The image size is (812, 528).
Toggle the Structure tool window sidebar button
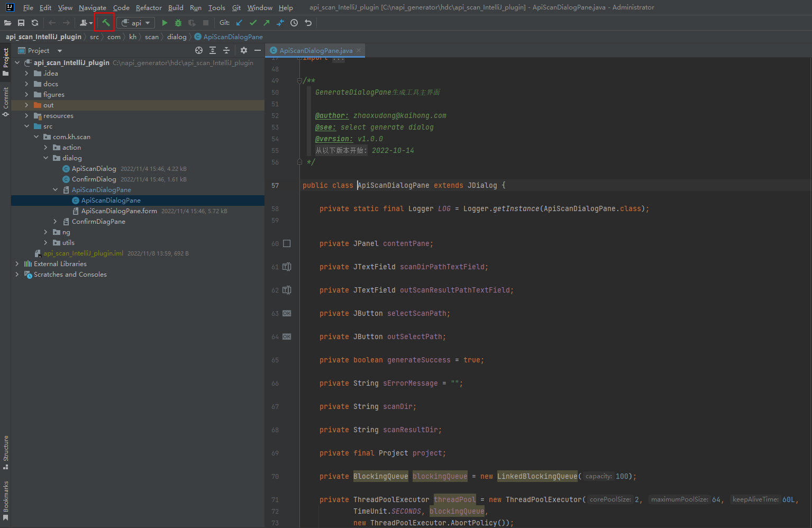point(6,452)
